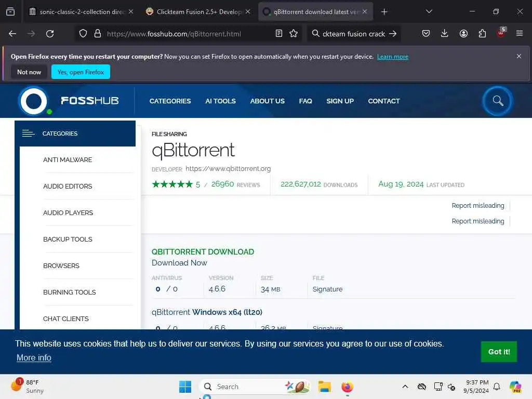Open File Explorer from taskbar
The width and height of the screenshot is (532, 399).
coord(324,387)
